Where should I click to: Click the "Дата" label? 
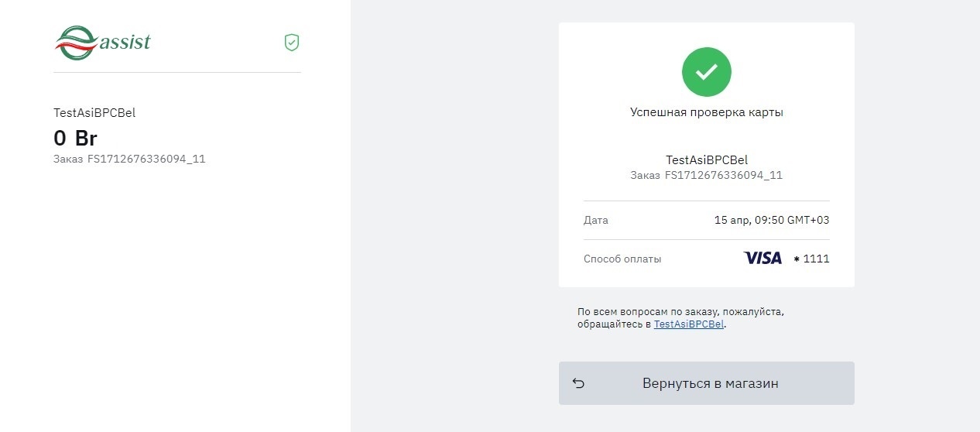(x=595, y=221)
